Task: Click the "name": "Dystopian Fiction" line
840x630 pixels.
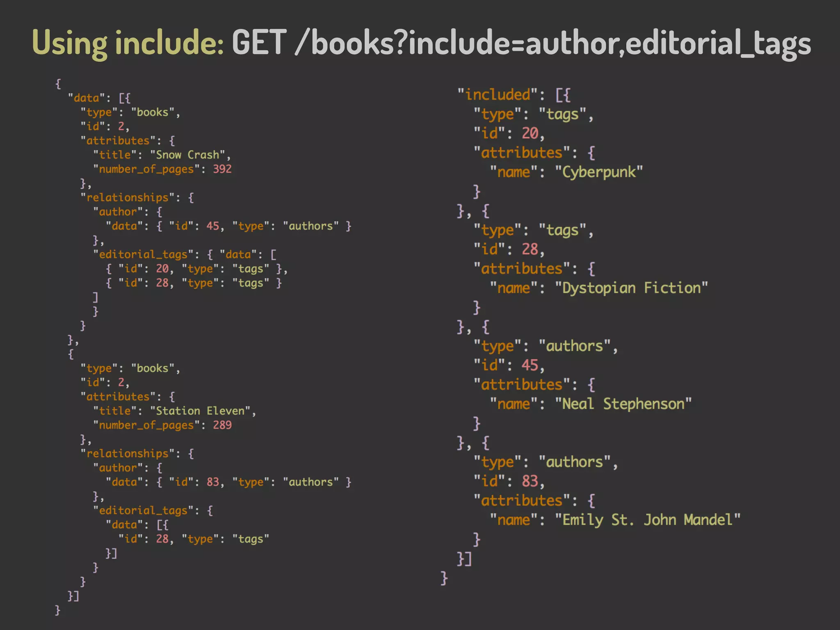Action: (599, 288)
